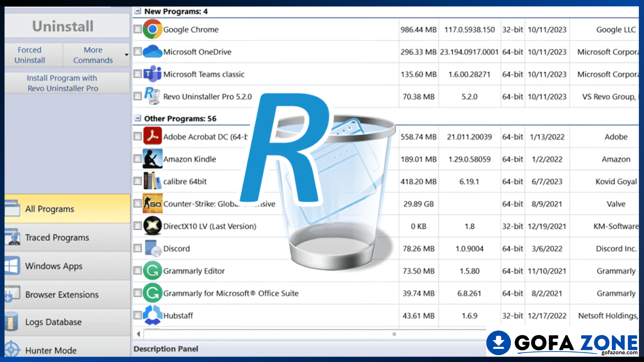The image size is (644, 362).
Task: Tick the Google Chrome checkbox
Action: point(138,29)
